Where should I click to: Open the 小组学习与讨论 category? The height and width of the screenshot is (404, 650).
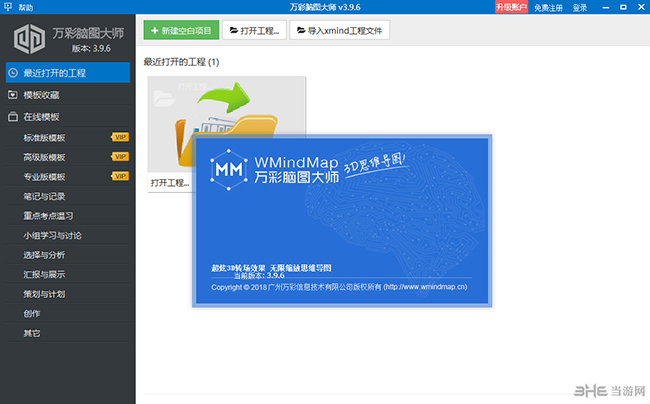(52, 235)
